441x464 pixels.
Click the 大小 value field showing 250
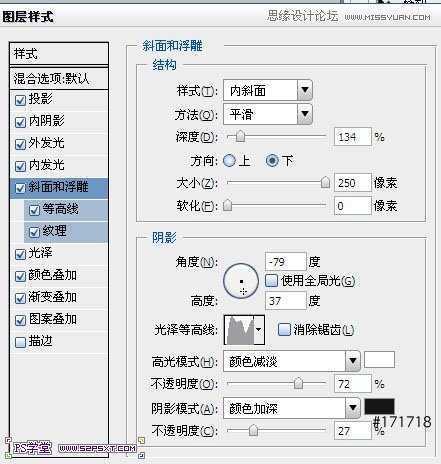(353, 182)
